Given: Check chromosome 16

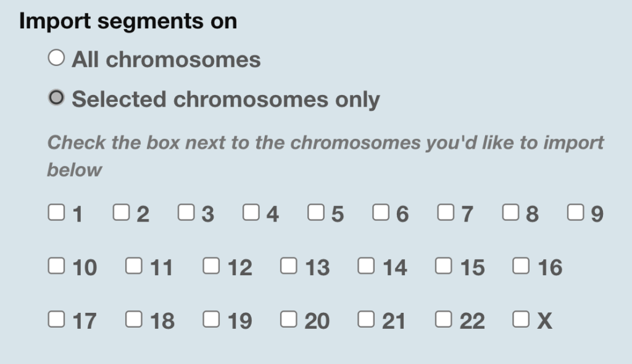Looking at the screenshot, I should coord(520,265).
